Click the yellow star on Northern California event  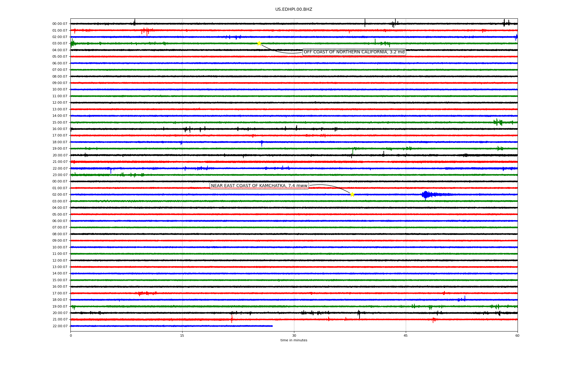coord(259,43)
